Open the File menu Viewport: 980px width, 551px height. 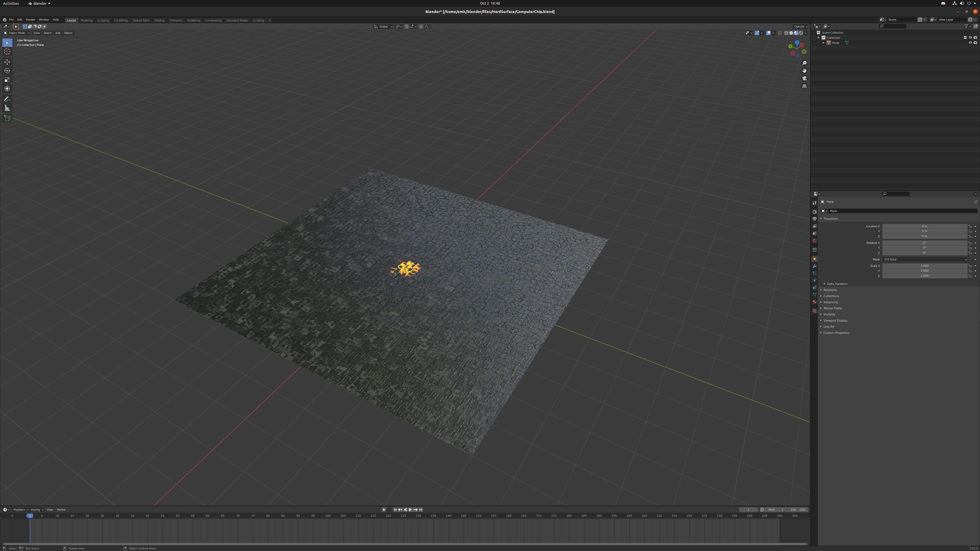11,20
